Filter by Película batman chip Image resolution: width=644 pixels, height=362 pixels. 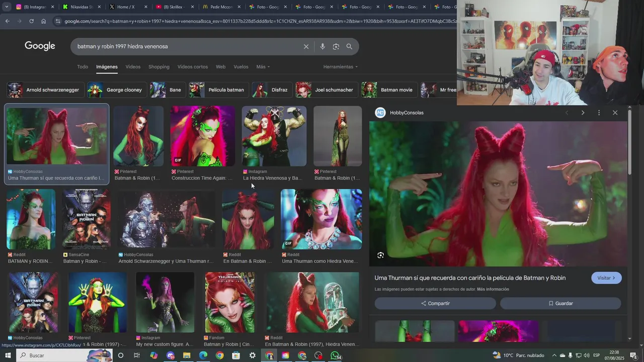219,90
